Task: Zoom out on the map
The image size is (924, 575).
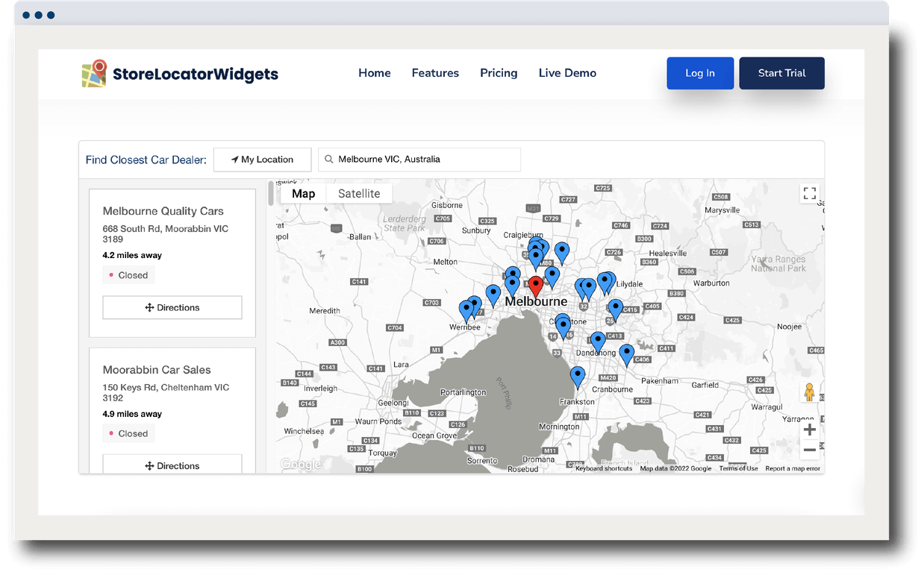Action: pyautogui.click(x=809, y=450)
